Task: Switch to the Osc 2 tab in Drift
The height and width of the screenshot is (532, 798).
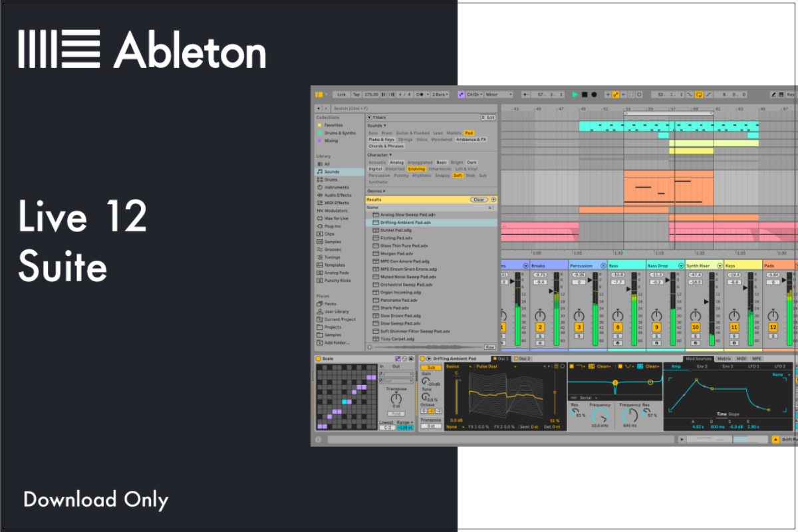Action: coord(523,358)
